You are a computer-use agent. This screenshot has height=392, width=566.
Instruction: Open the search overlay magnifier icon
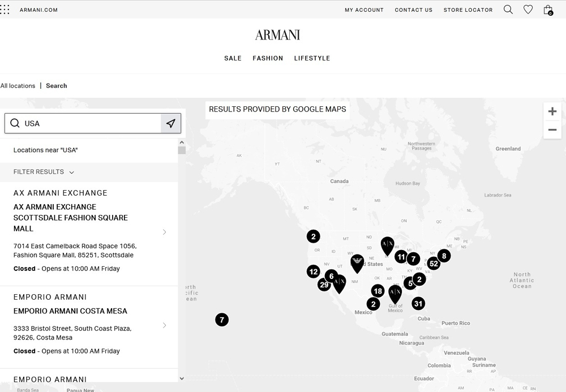(x=508, y=9)
